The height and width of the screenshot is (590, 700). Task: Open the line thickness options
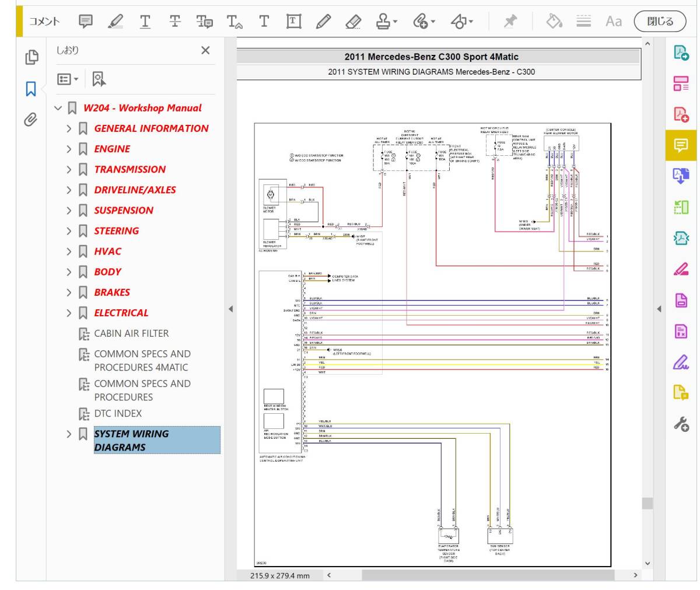584,22
